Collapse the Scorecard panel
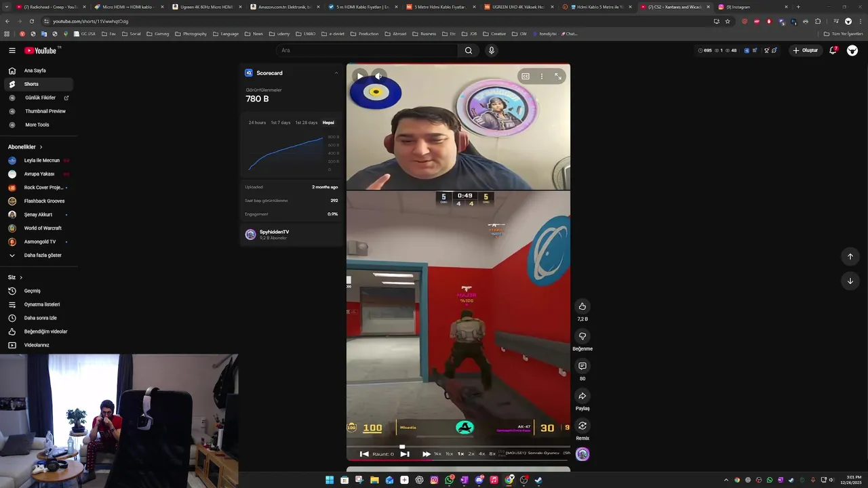 [336, 73]
